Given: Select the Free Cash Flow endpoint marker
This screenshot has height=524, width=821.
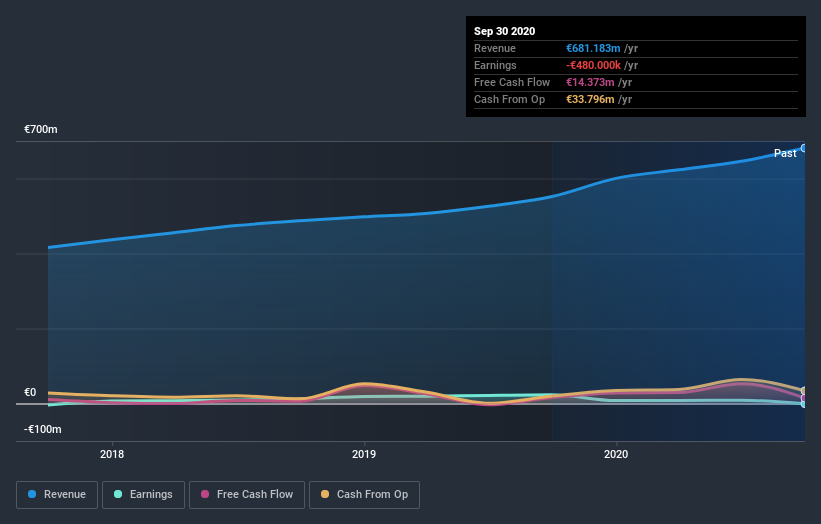Looking at the screenshot, I should pyautogui.click(x=804, y=398).
